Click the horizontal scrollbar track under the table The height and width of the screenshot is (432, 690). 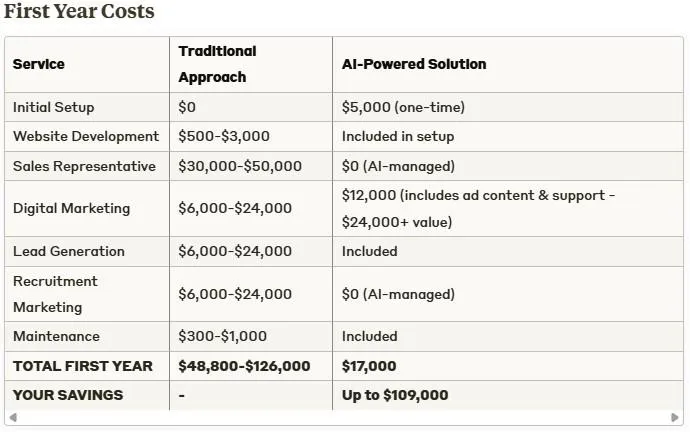pos(344,417)
